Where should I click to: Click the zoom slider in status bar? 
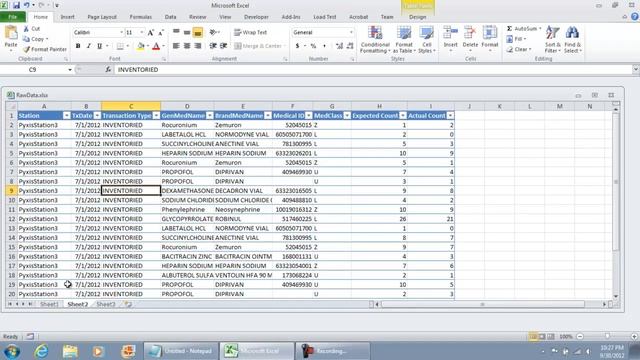coord(607,336)
